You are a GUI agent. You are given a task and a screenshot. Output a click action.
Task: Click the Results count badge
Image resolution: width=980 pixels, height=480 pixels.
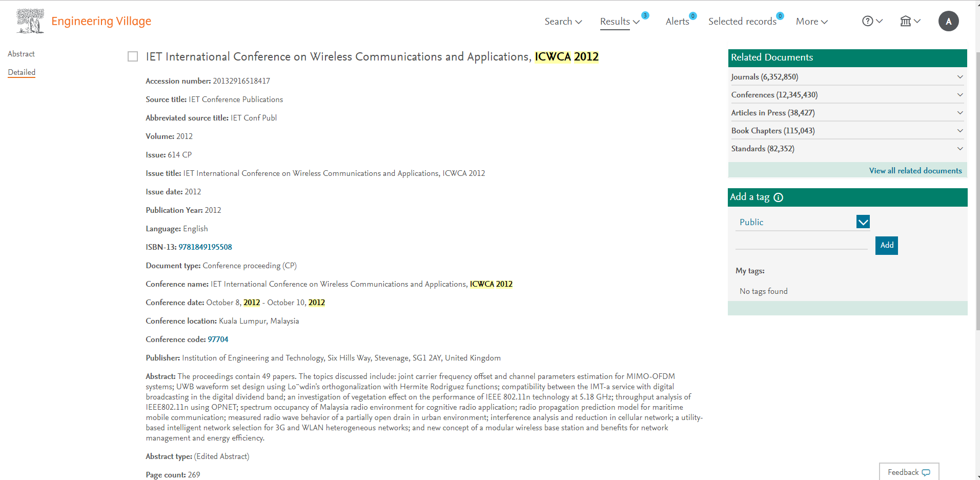pyautogui.click(x=645, y=15)
